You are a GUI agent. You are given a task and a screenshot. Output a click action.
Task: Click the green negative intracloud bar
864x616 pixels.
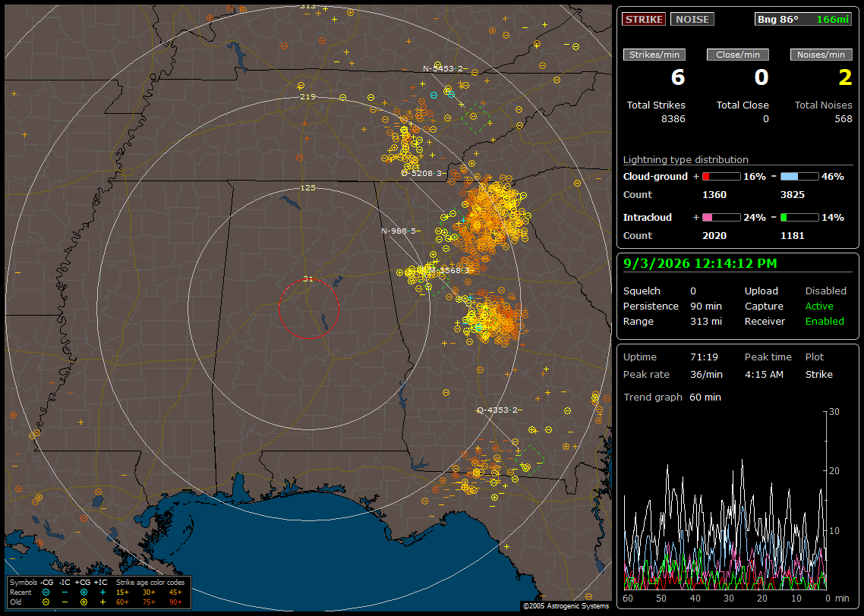799,218
